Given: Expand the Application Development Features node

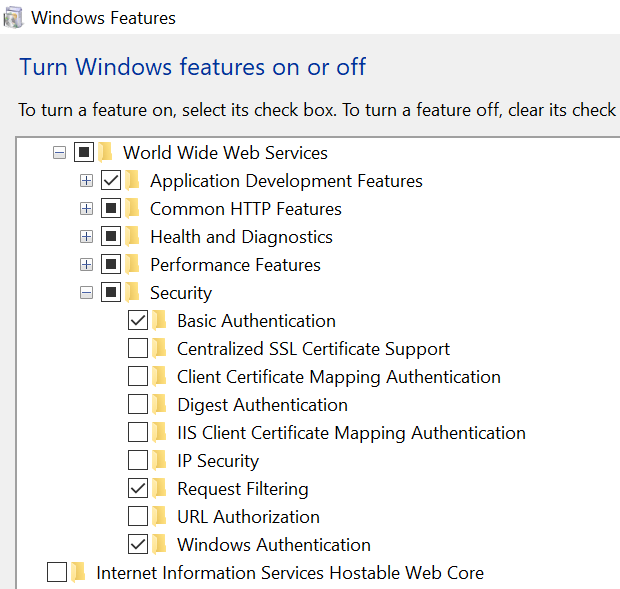Looking at the screenshot, I should click(86, 181).
